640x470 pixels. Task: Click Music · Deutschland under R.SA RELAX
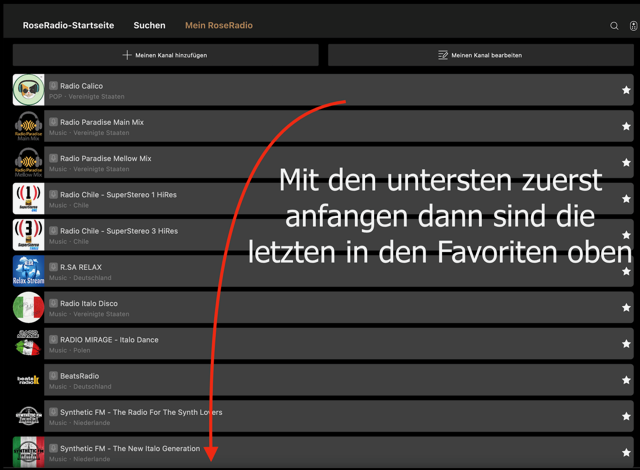80,278
